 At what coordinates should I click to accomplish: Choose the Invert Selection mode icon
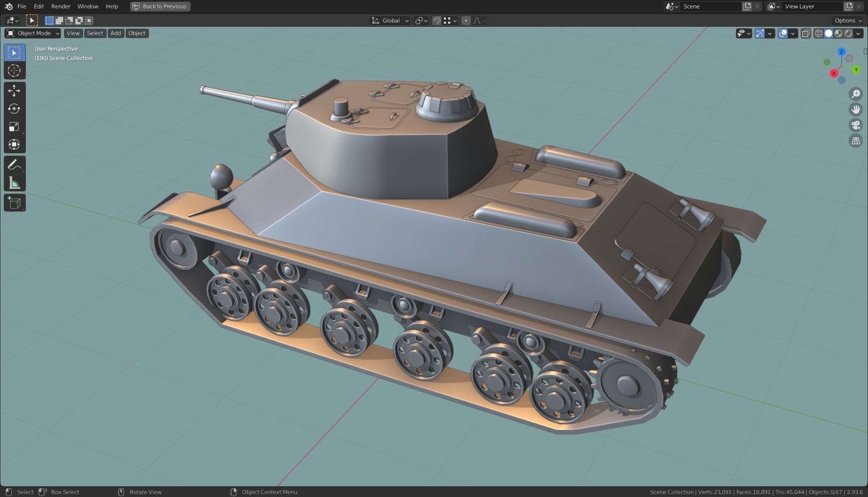click(x=79, y=20)
